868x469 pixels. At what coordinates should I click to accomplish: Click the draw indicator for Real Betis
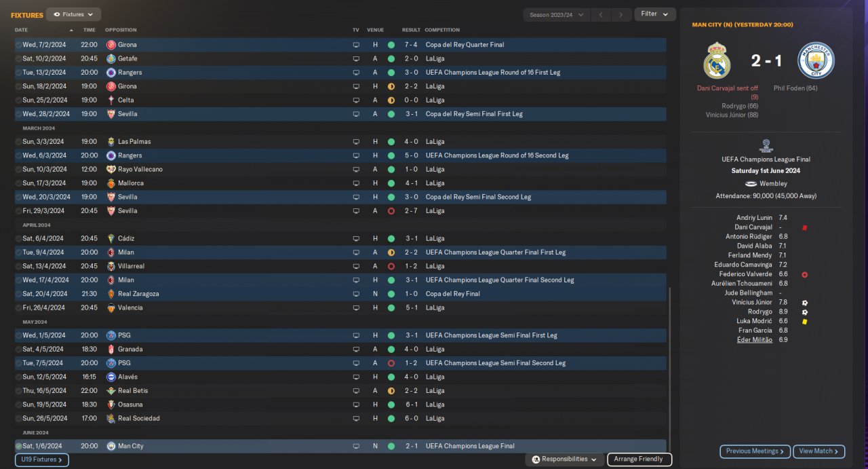click(391, 391)
